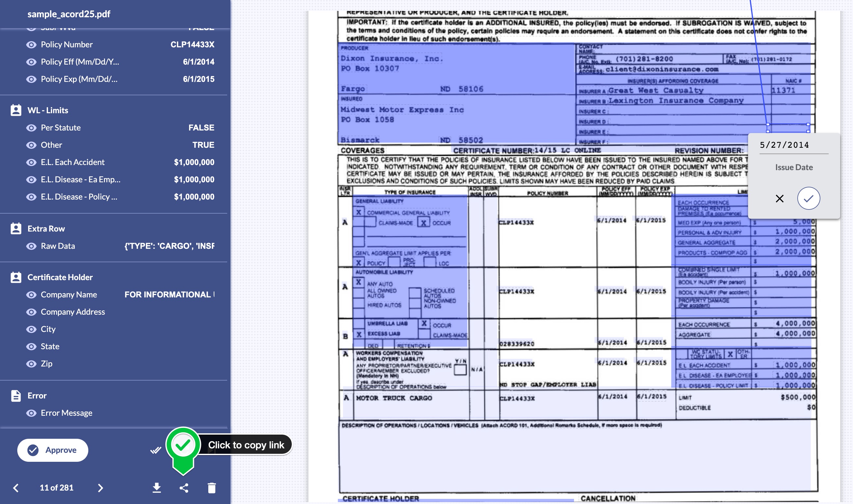Toggle visibility of E.L. Each Accident
853x504 pixels.
click(x=31, y=163)
